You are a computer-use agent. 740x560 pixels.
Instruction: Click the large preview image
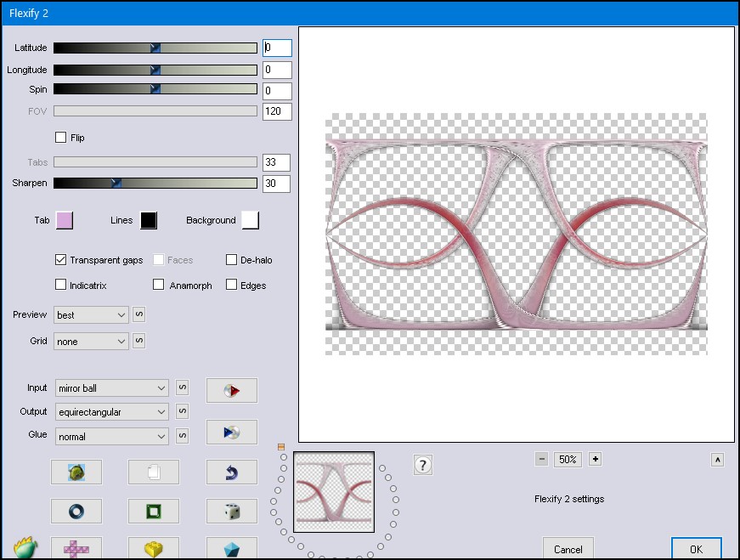[517, 235]
